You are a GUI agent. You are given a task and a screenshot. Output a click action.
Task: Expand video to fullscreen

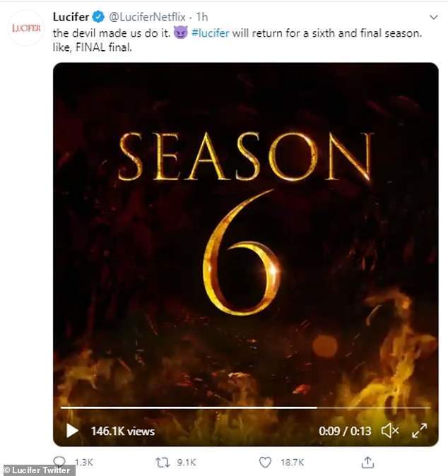[x=419, y=430]
